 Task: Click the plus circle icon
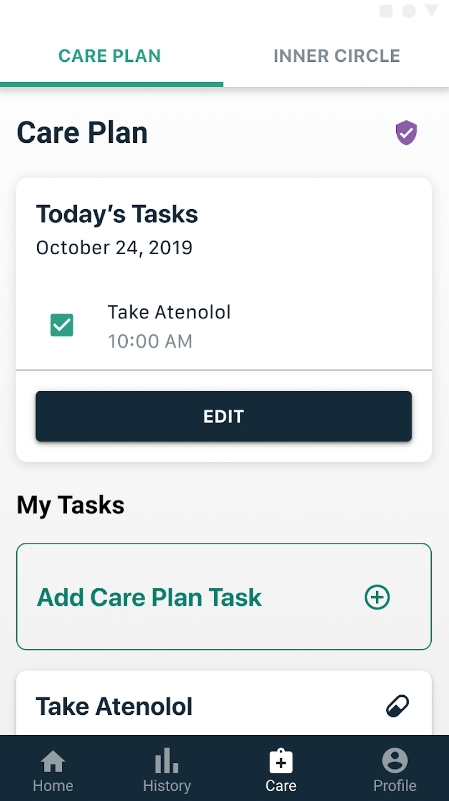click(377, 597)
